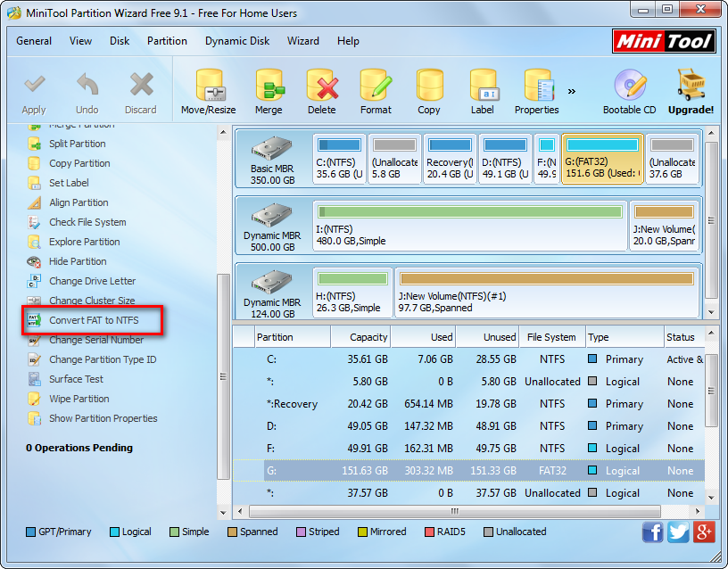Choose Split Partition in sidebar
728x569 pixels.
[x=67, y=144]
